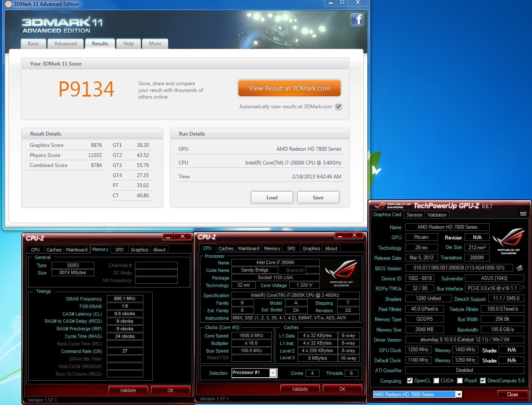Viewport: 532px width, 405px height.
Task: Click the Level 3 cache 8 MBytes field
Action: click(317, 358)
